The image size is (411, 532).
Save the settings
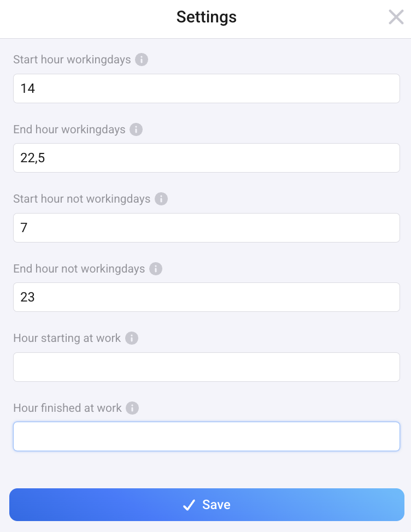207,505
